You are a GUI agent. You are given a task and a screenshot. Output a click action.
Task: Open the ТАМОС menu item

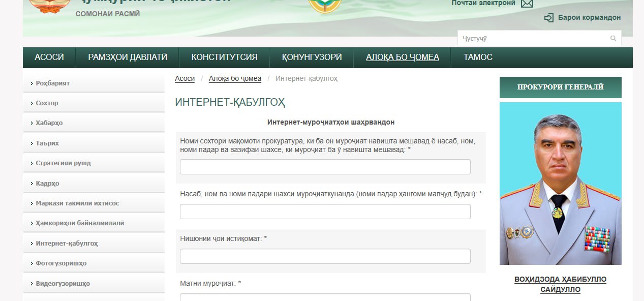478,57
